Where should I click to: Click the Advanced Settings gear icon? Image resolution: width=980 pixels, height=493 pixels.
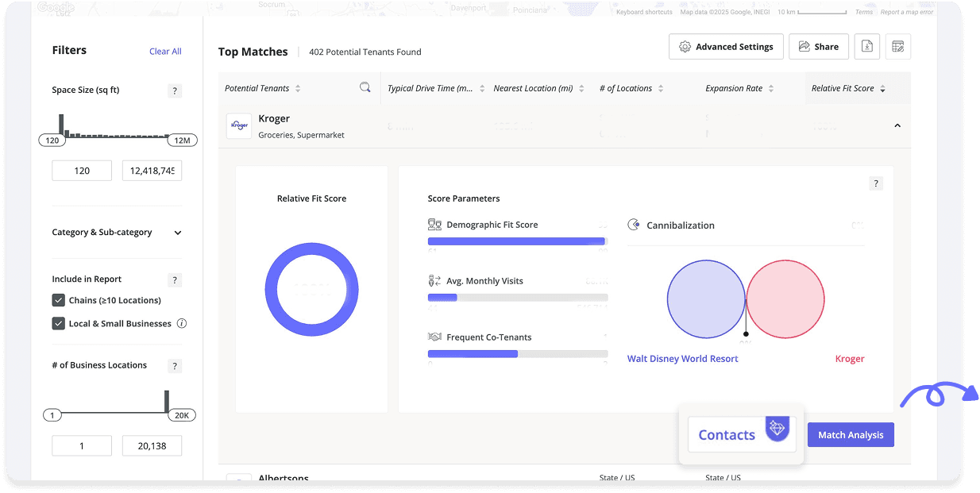click(685, 47)
